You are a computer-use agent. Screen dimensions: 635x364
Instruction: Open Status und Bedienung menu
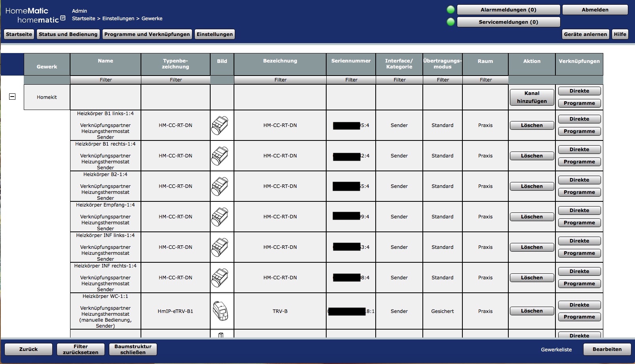[68, 34]
